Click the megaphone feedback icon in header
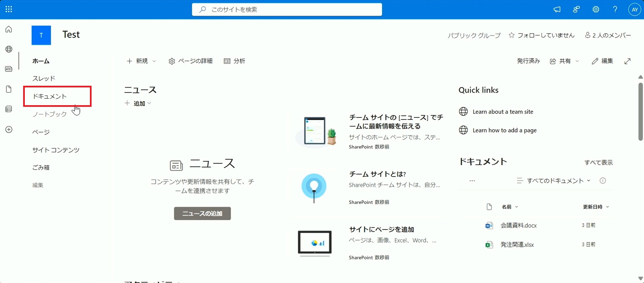The width and height of the screenshot is (644, 283). click(x=557, y=9)
